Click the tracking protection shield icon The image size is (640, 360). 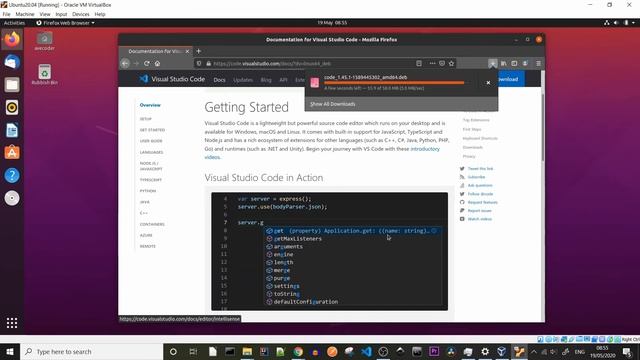tap(199, 63)
